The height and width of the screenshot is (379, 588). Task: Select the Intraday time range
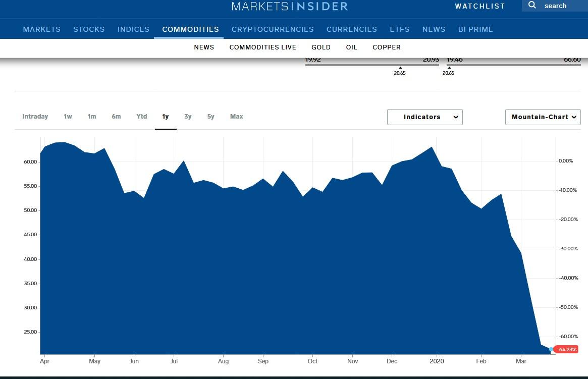[35, 117]
